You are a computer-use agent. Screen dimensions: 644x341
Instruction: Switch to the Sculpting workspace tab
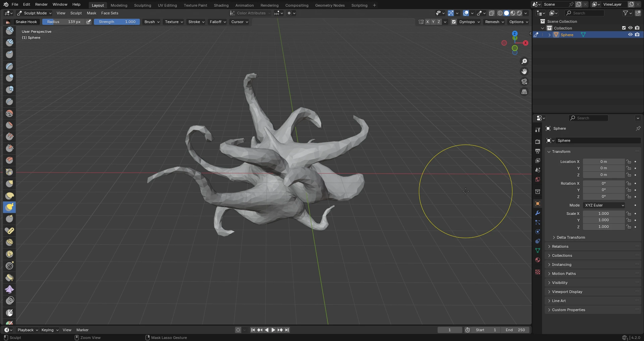(x=142, y=5)
